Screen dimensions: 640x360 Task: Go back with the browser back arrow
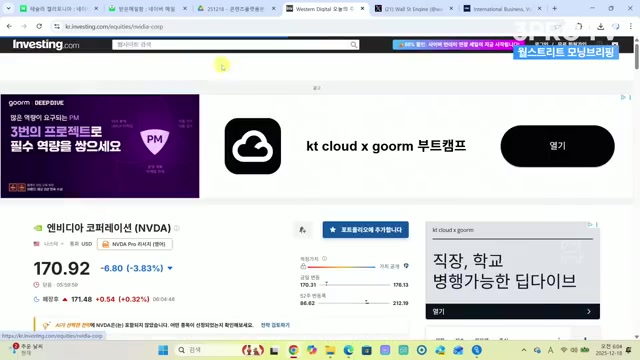coord(9,27)
